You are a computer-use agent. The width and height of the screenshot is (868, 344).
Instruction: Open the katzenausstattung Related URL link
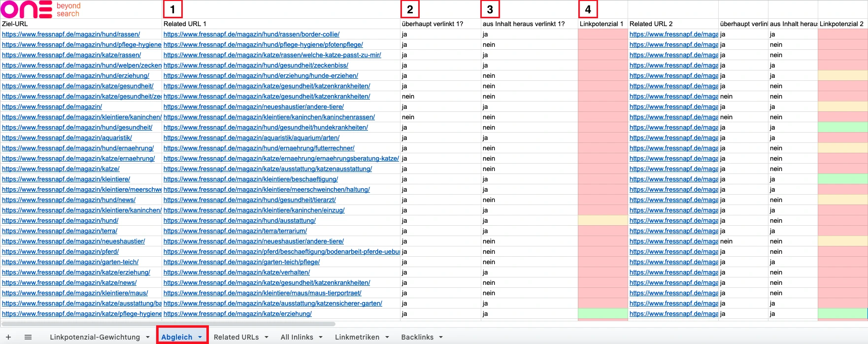[x=267, y=169]
